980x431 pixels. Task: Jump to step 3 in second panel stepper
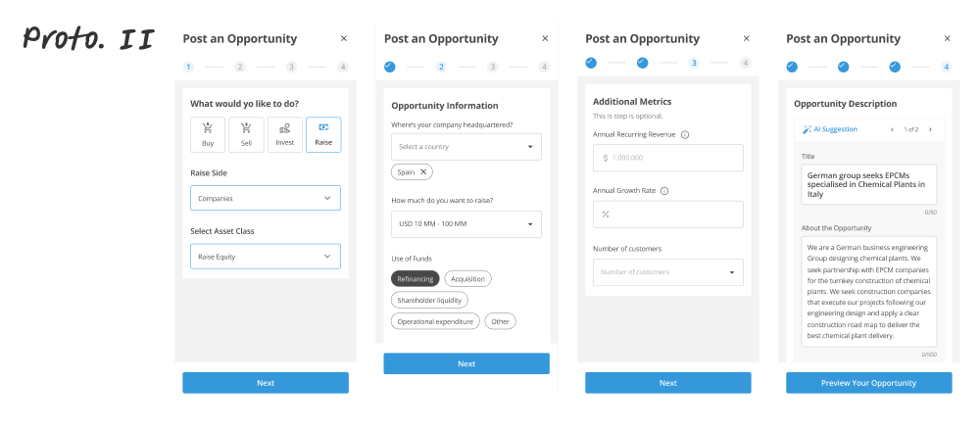point(493,67)
